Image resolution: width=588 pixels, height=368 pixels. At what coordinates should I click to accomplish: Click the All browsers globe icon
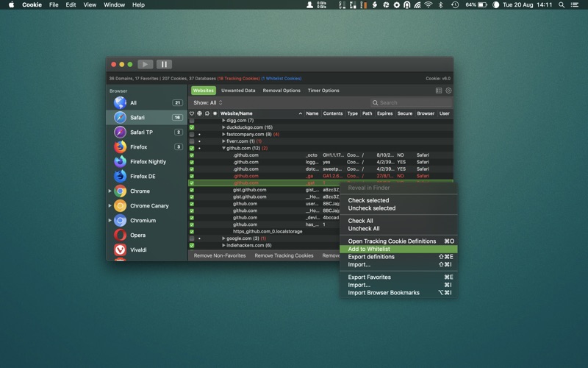click(x=120, y=103)
